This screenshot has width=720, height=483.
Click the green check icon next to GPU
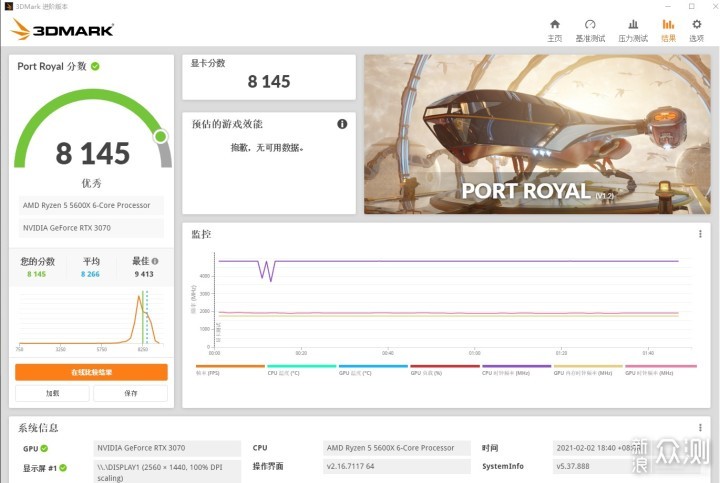44,448
